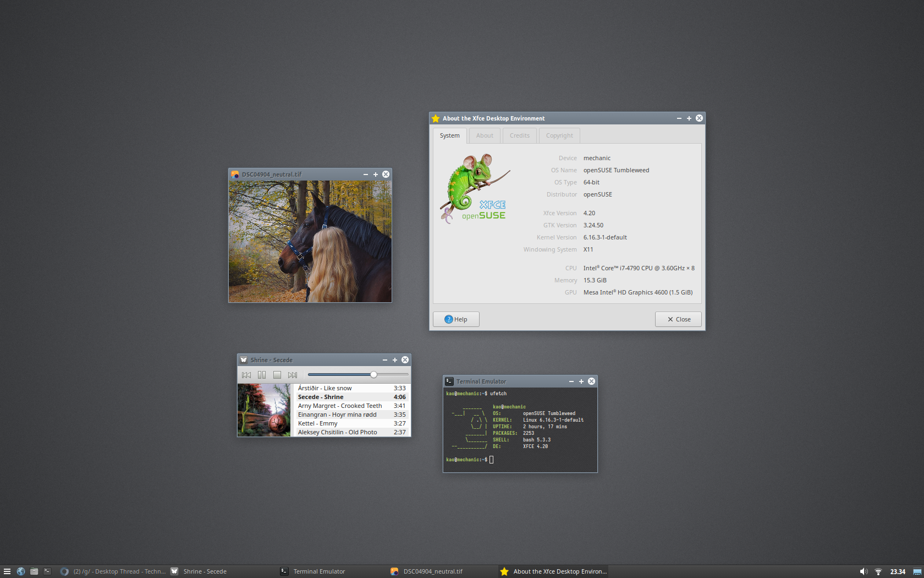Minimize the DSC04904_neutral.tif window

pyautogui.click(x=366, y=175)
